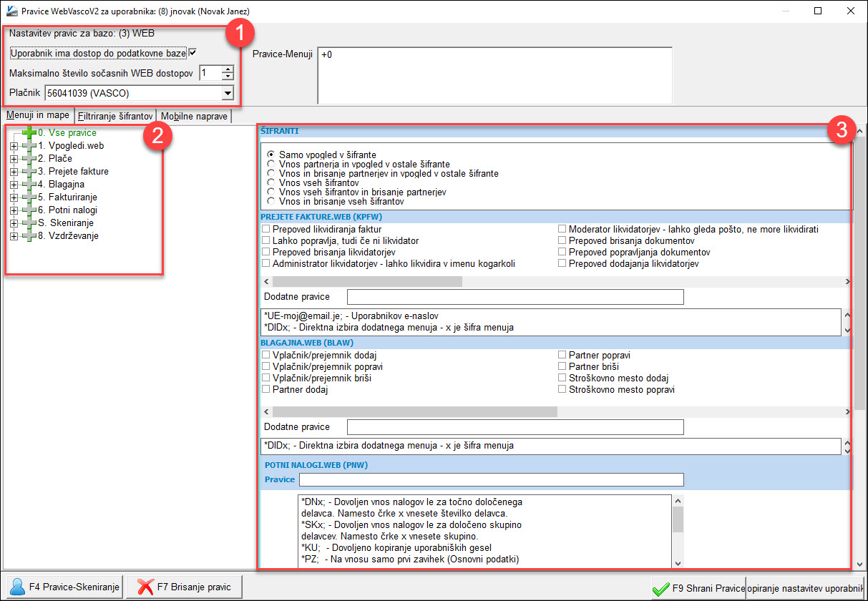Expand 'S. Skeniranje' tree node

pos(14,223)
